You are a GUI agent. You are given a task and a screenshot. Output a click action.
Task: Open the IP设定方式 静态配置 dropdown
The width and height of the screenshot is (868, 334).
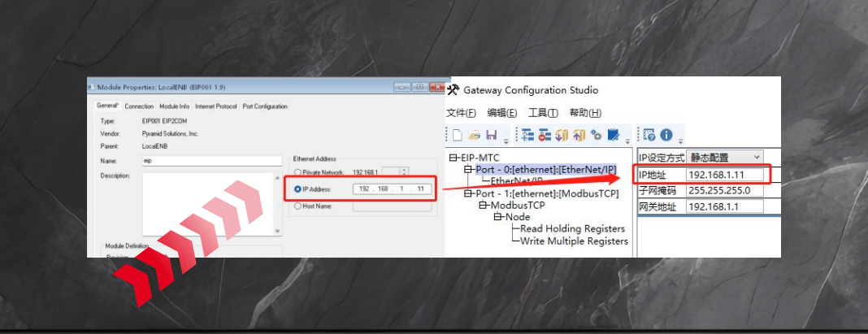pyautogui.click(x=724, y=158)
